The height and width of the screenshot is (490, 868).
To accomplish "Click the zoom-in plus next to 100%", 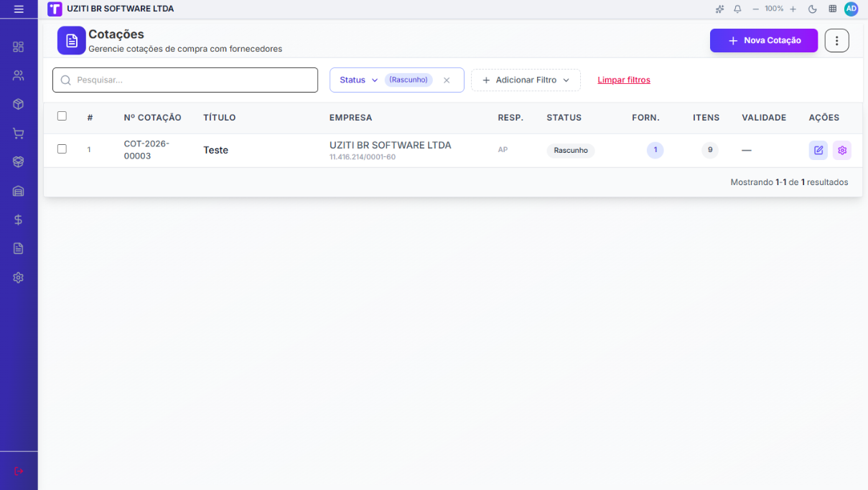I will [793, 9].
